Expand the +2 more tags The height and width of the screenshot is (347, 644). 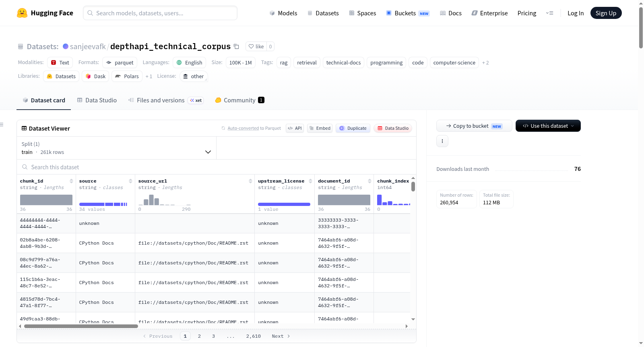[485, 62]
